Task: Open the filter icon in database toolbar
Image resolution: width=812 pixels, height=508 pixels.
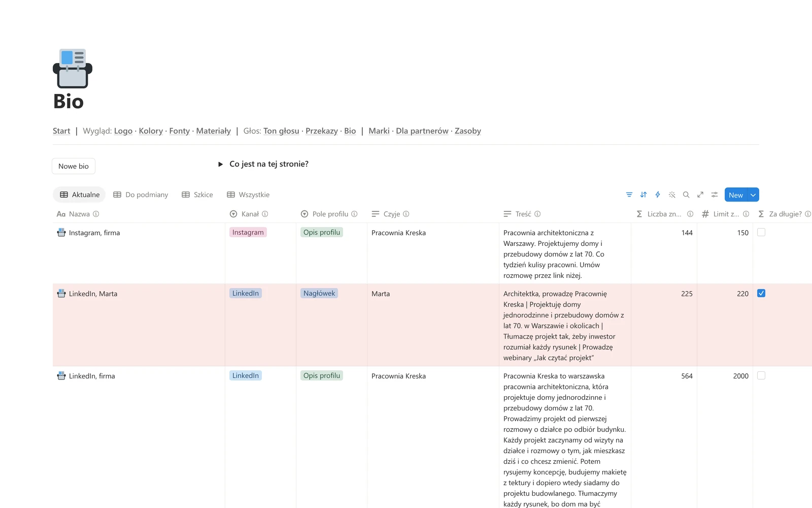Action: click(x=629, y=195)
